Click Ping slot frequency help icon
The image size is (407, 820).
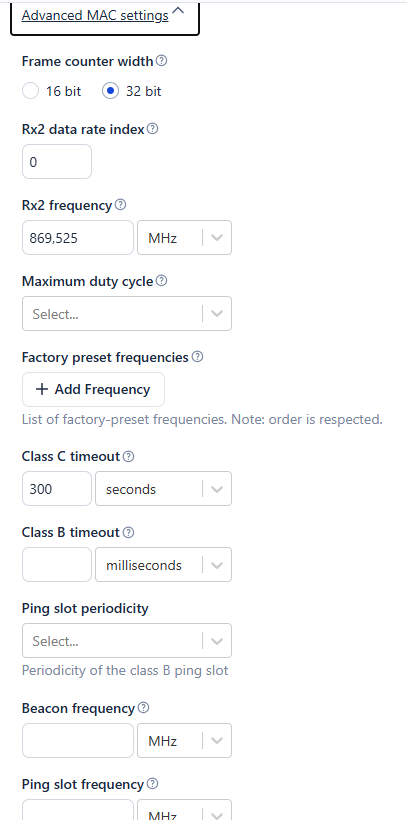click(x=152, y=784)
